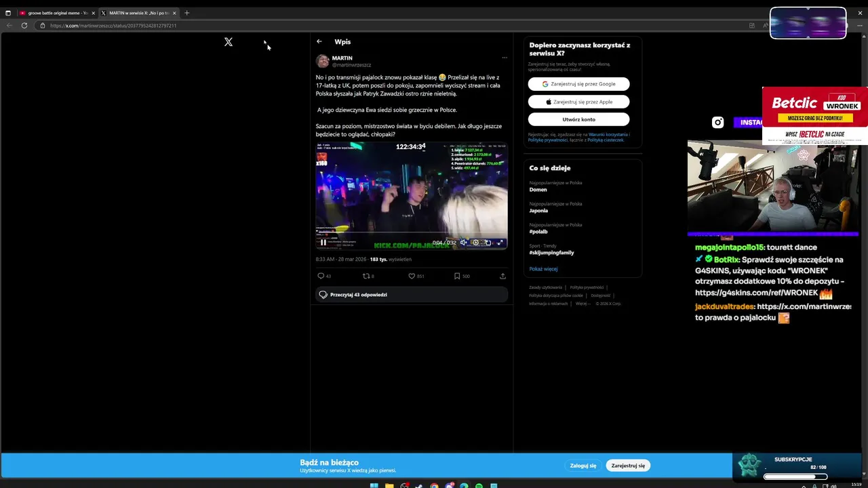The image size is (868, 488).
Task: Expand the Więcej footer menu
Action: pyautogui.click(x=582, y=304)
